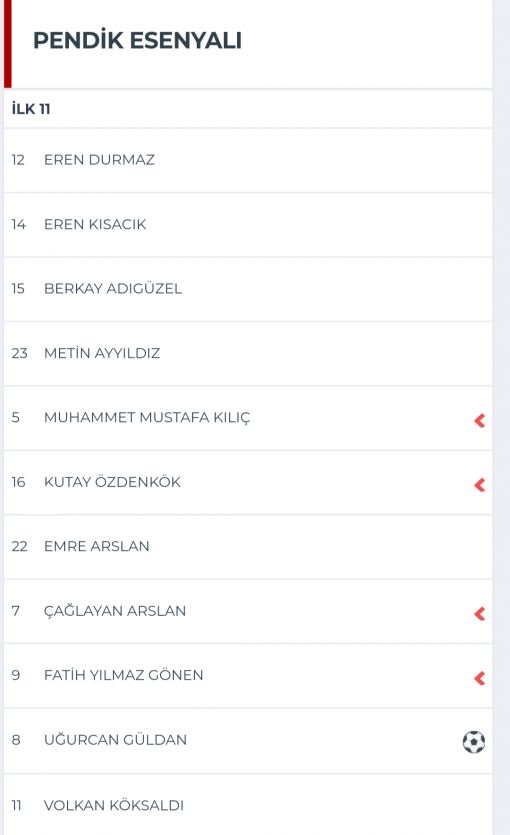Click shirt number 23 next to Metin Ayyıldız
Screen dimensions: 510x835
(19, 354)
